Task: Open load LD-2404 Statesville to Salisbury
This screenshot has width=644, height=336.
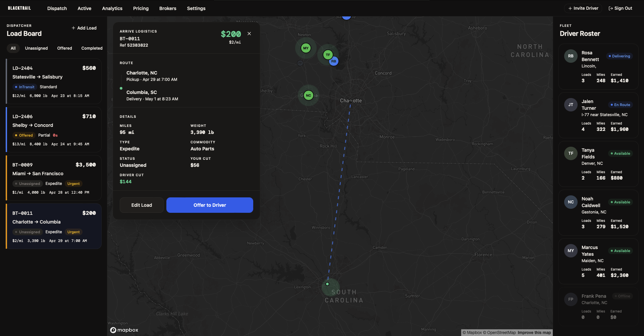Action: [54, 81]
